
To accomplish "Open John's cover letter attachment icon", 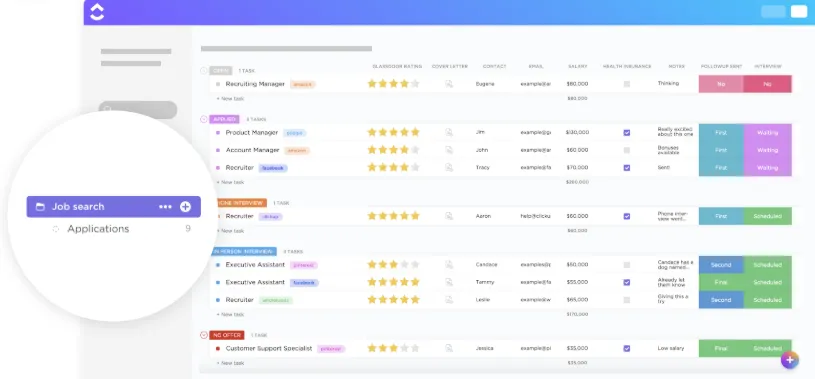I will (449, 150).
